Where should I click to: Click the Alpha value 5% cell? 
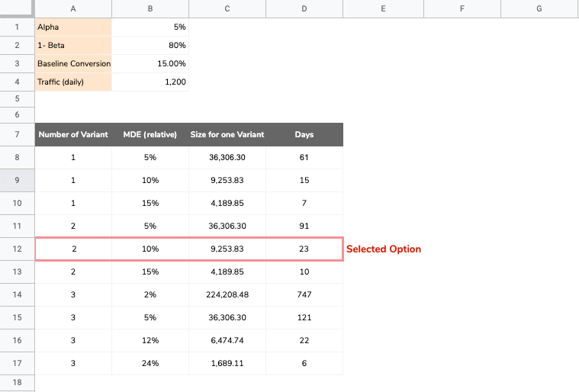[x=150, y=27]
